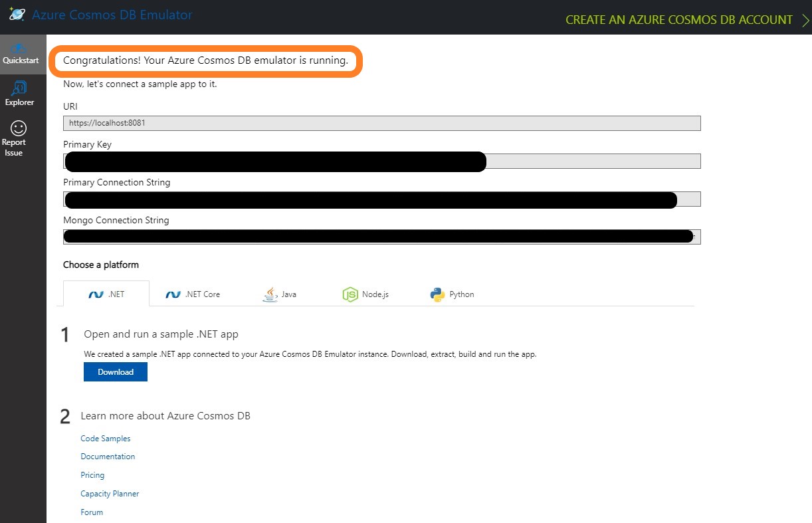812x523 pixels.
Task: Select the .NET platform tab
Action: tap(106, 294)
